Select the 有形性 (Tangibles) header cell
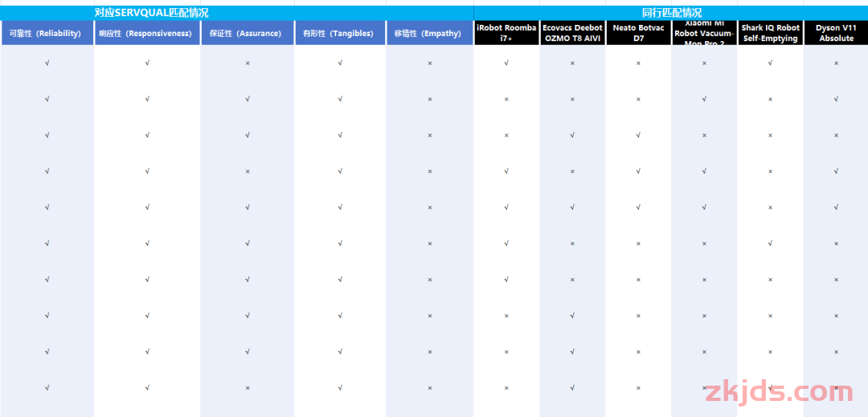Screen dimensions: 868x417 click(340, 33)
